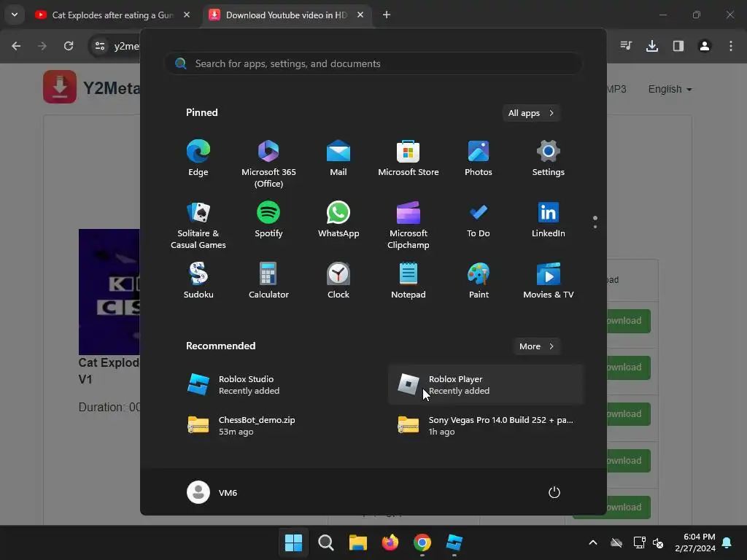Image resolution: width=747 pixels, height=560 pixels.
Task: Open Microsoft Store from pinned apps
Action: (x=409, y=158)
